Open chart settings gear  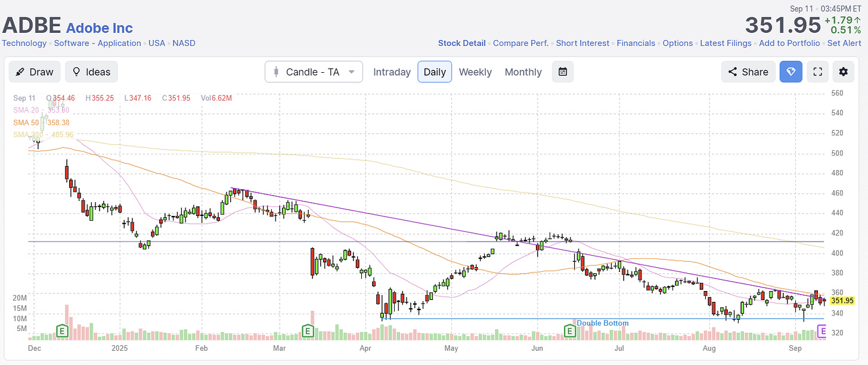click(843, 72)
